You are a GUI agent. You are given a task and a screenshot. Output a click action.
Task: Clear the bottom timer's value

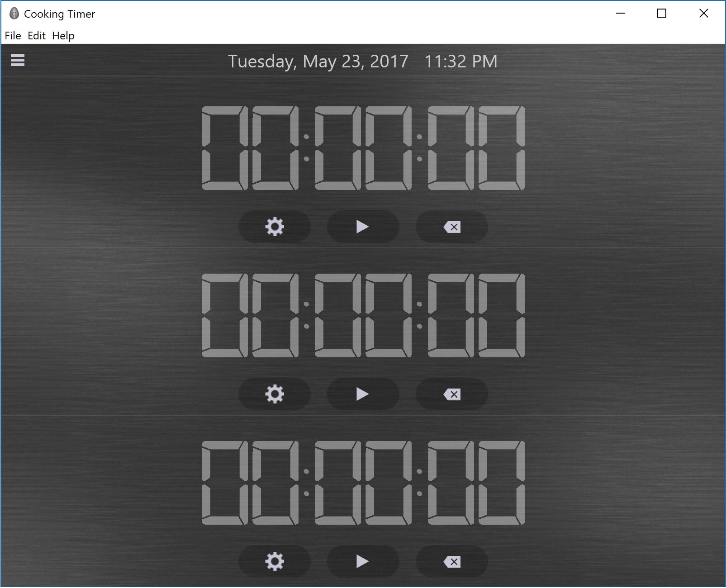[451, 561]
